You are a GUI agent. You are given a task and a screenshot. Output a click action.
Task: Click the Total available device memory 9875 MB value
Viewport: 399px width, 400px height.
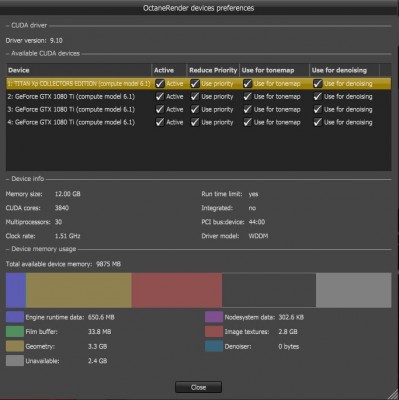pyautogui.click(x=108, y=264)
